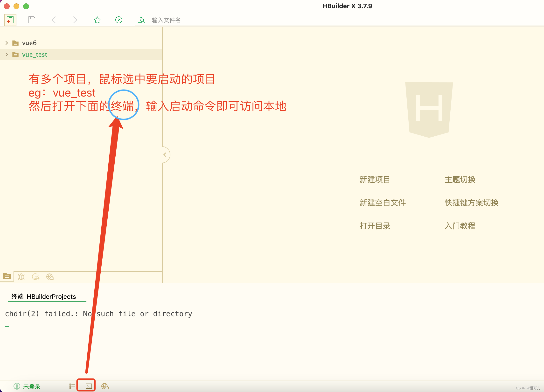Click the cloud icon in sidebar bottom

tap(50, 277)
